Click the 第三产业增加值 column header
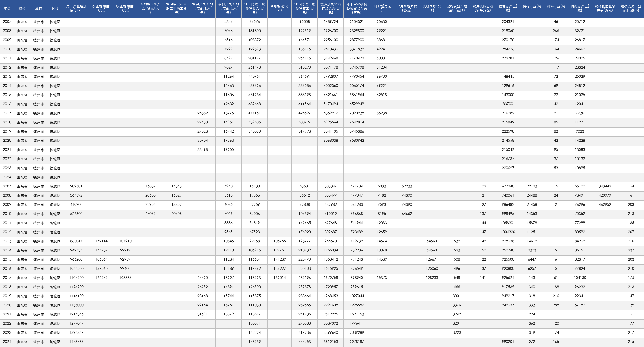This screenshot has width=644, height=347. click(76, 8)
